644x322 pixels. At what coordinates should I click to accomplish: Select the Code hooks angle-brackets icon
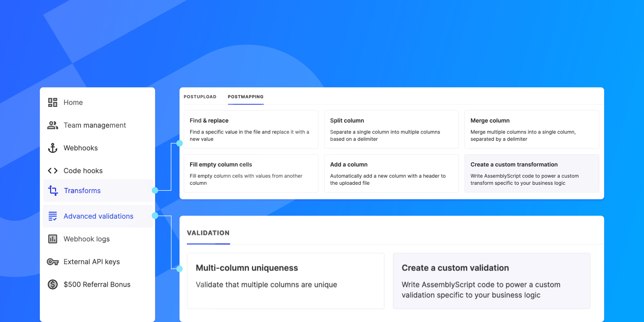pyautogui.click(x=53, y=170)
